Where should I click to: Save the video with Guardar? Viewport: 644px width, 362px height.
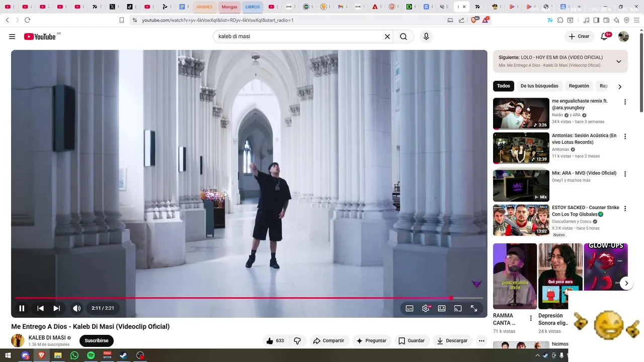[412, 340]
